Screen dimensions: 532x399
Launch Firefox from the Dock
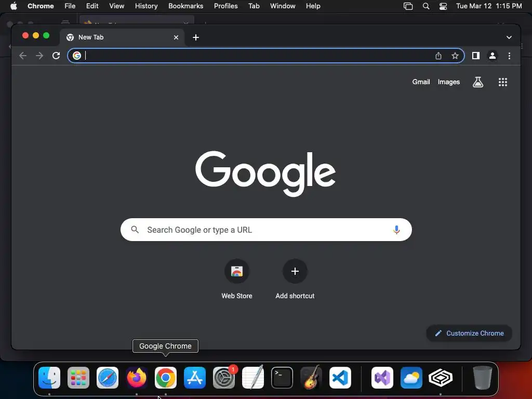pos(137,377)
